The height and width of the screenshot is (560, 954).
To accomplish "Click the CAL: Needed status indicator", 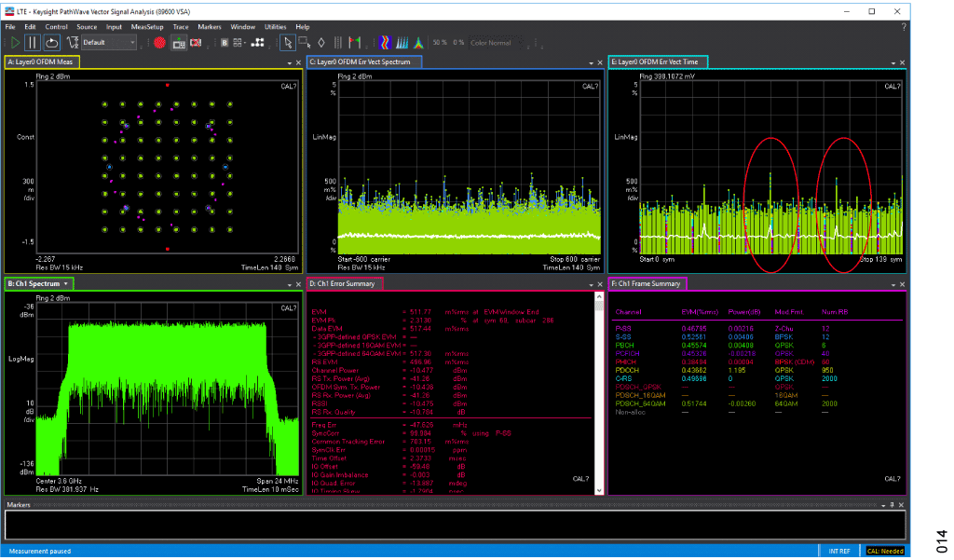I will 884,551.
